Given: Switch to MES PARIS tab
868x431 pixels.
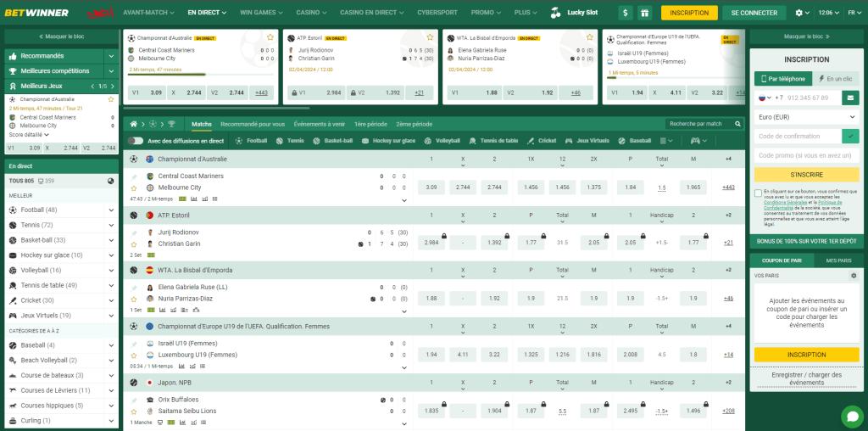Looking at the screenshot, I should (x=838, y=260).
